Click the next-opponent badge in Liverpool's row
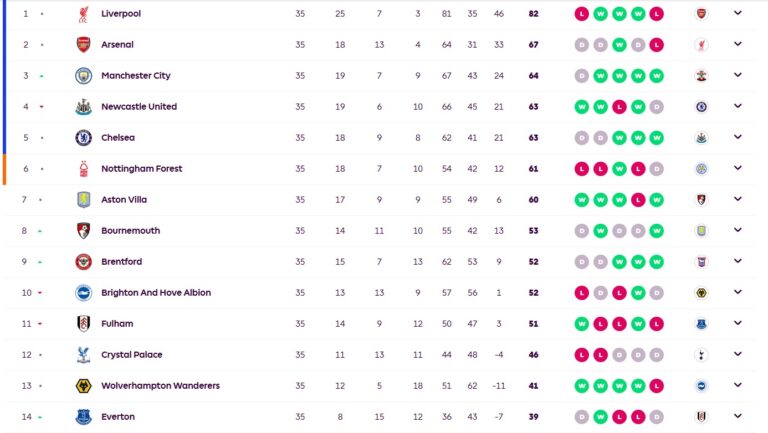Viewport: 768px width, 433px height. tap(702, 14)
